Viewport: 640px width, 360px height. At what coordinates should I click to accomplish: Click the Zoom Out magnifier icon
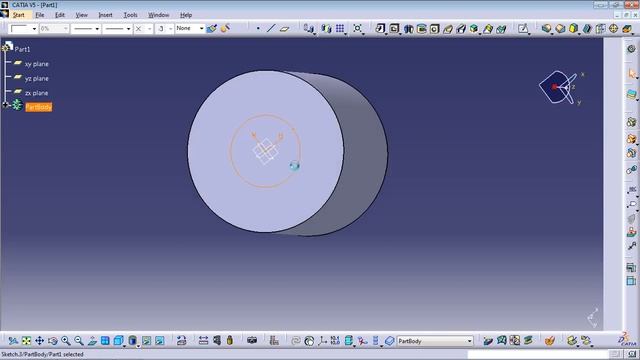coord(79,341)
